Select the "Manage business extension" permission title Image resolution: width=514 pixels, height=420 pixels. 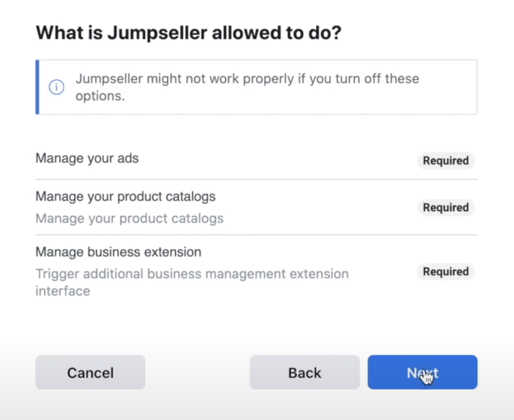pos(118,252)
